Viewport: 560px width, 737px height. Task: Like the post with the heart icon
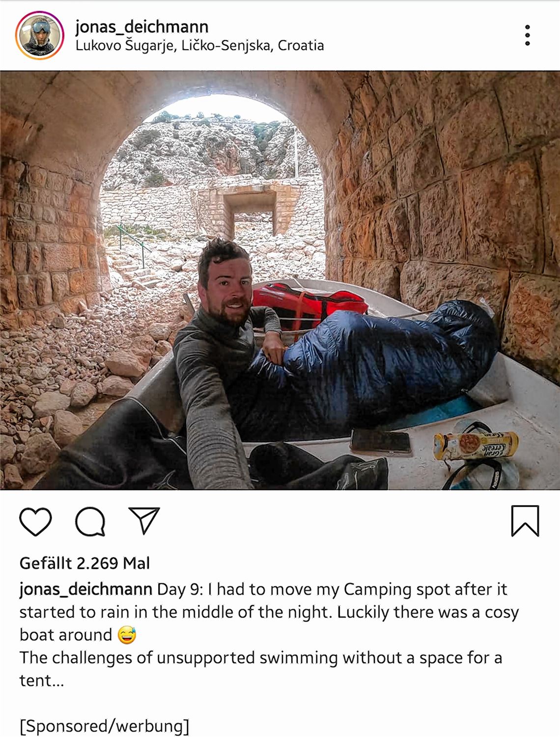[35, 521]
